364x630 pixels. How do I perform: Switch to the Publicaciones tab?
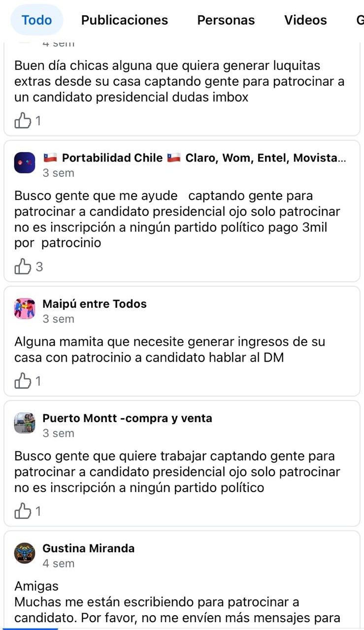(x=125, y=20)
